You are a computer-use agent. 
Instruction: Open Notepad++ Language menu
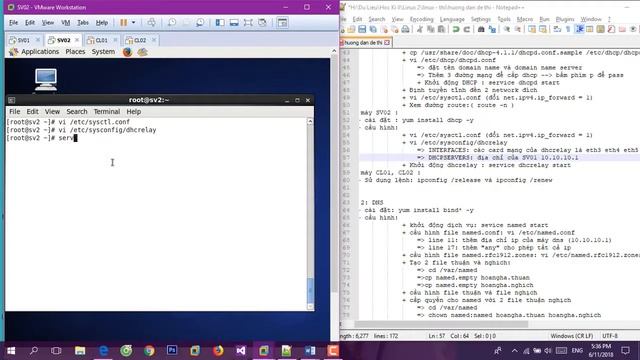click(452, 19)
